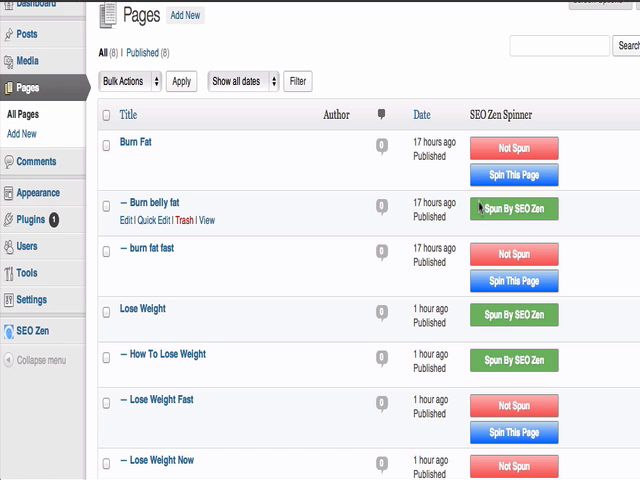
Task: Click the Search button next to the search field
Action: click(627, 45)
